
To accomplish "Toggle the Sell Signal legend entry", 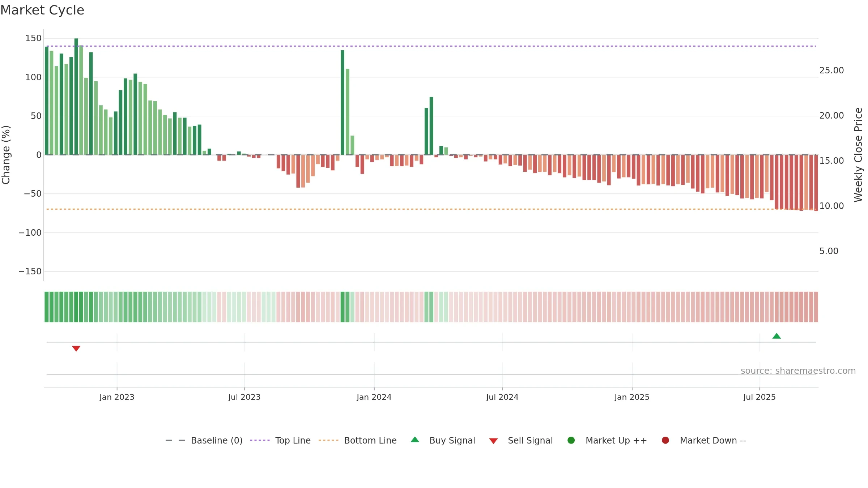I will (521, 441).
